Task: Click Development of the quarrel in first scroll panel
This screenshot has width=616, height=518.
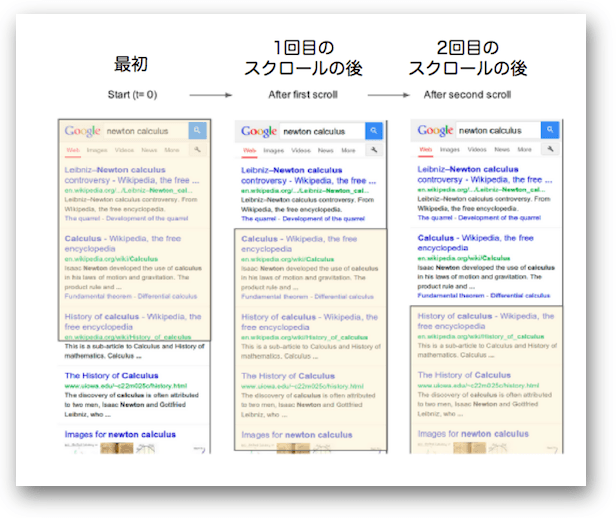Action: tap(323, 219)
